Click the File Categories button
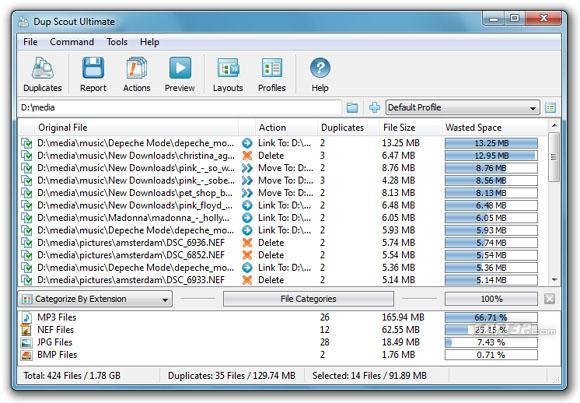Image resolution: width=580 pixels, height=403 pixels. click(308, 299)
